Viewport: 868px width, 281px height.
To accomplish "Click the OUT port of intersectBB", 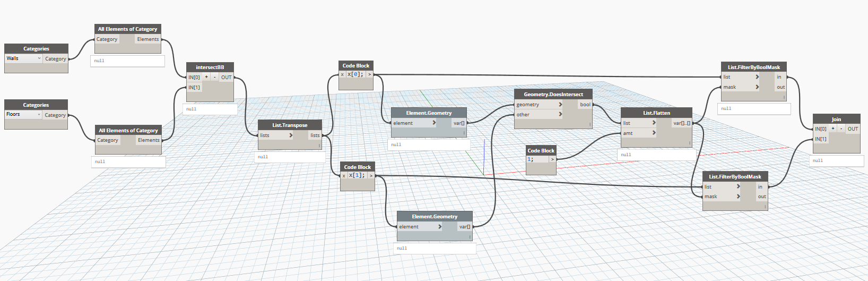I will pyautogui.click(x=227, y=77).
